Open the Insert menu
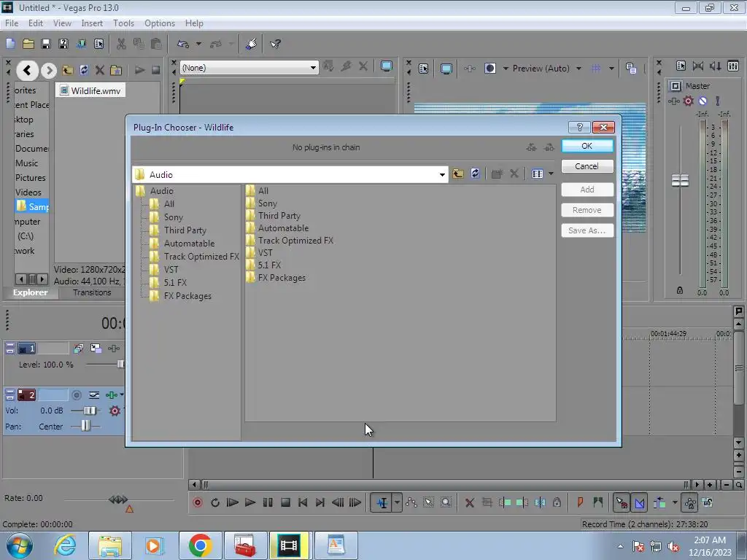This screenshot has width=747, height=560. coord(92,23)
